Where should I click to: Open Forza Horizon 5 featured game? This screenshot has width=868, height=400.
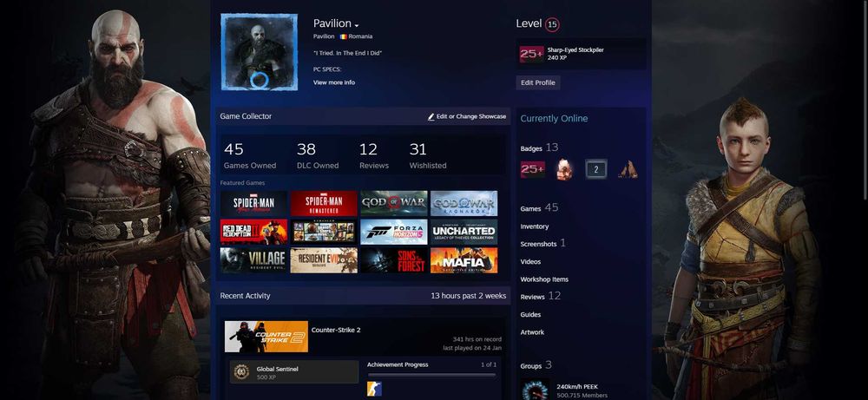click(393, 232)
